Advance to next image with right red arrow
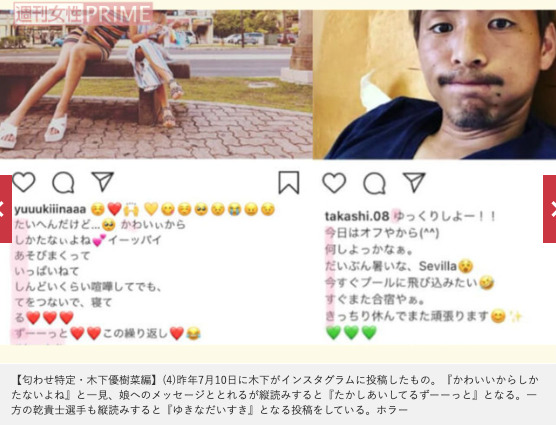Image resolution: width=556 pixels, height=425 pixels. point(550,209)
